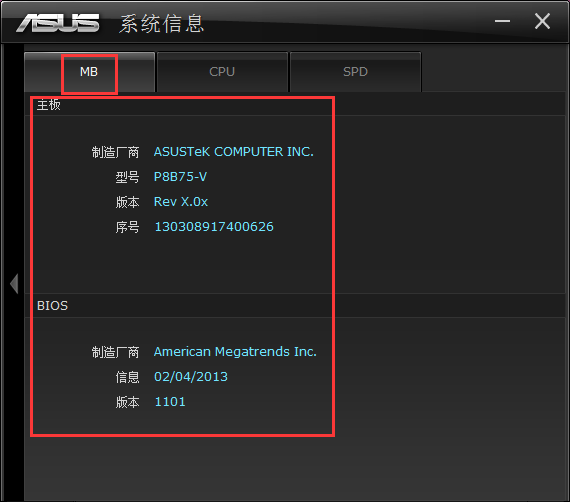Click the 序号 label
This screenshot has width=570, height=502.
point(127,227)
